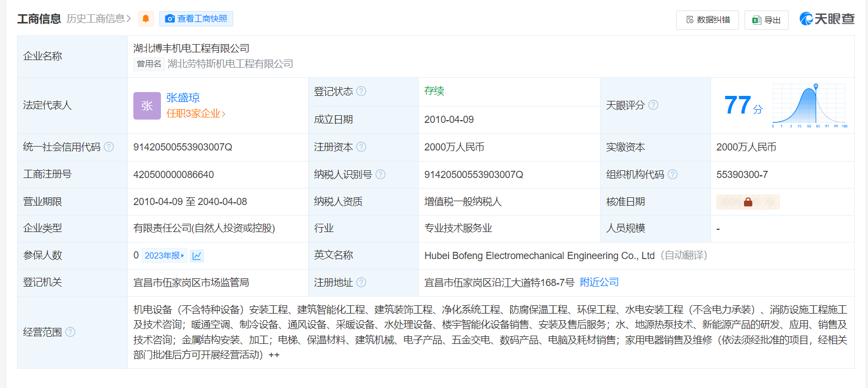The image size is (868, 388).
Task: Click help icon beside 天眼评分
Action: [x=654, y=105]
